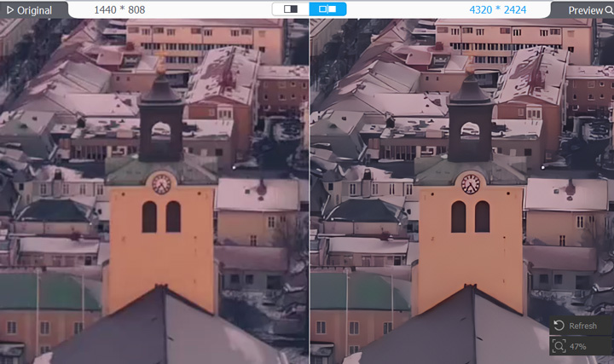Click the original image preview pane
The width and height of the screenshot is (614, 364).
[x=154, y=192]
